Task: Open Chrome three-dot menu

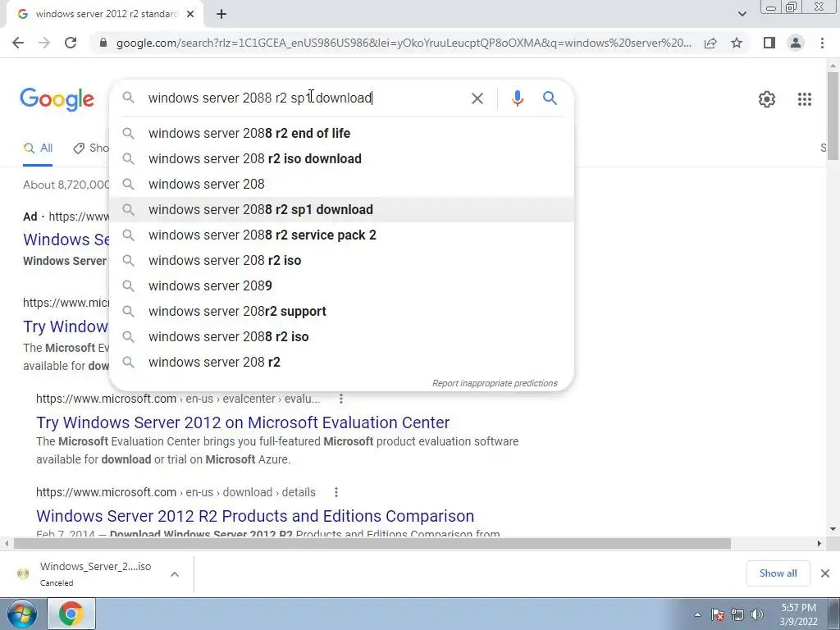Action: 822,43
